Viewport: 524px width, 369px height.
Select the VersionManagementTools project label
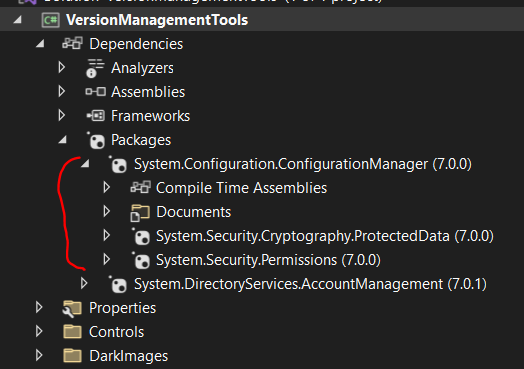pyautogui.click(x=157, y=20)
